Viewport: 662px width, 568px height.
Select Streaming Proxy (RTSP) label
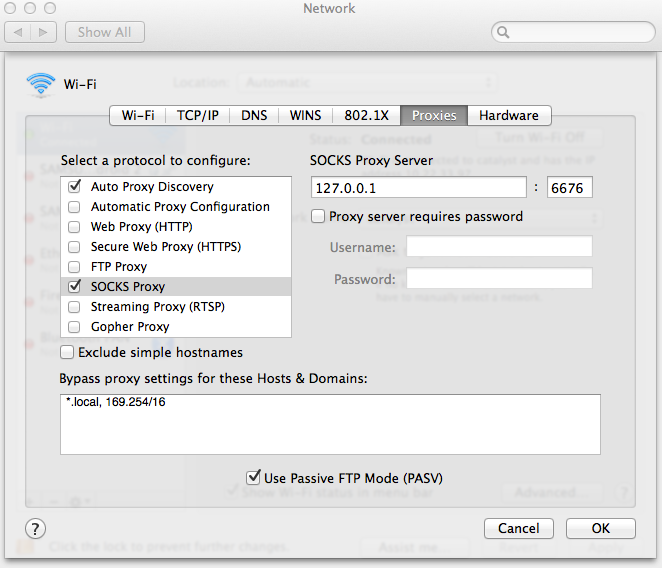pos(158,307)
